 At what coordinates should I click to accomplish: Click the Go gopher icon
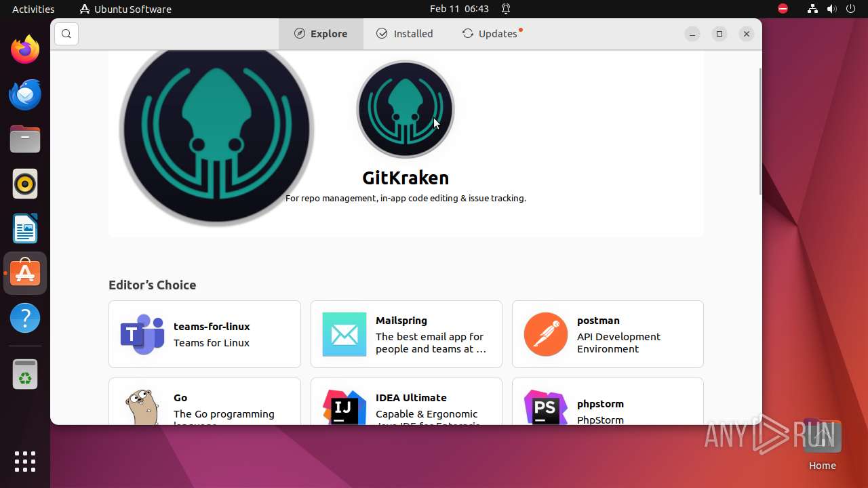tap(142, 407)
